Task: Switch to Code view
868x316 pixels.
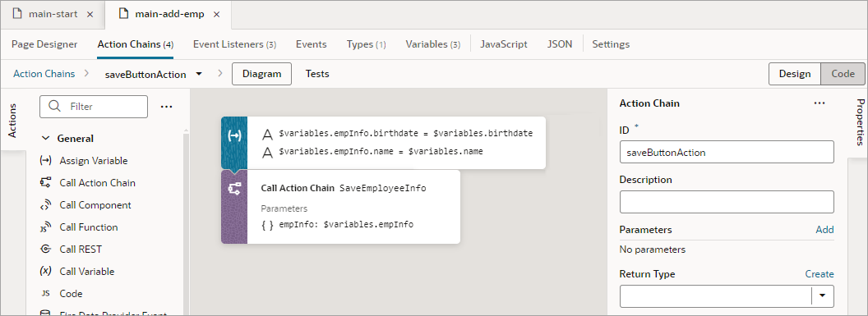Action: pyautogui.click(x=843, y=74)
